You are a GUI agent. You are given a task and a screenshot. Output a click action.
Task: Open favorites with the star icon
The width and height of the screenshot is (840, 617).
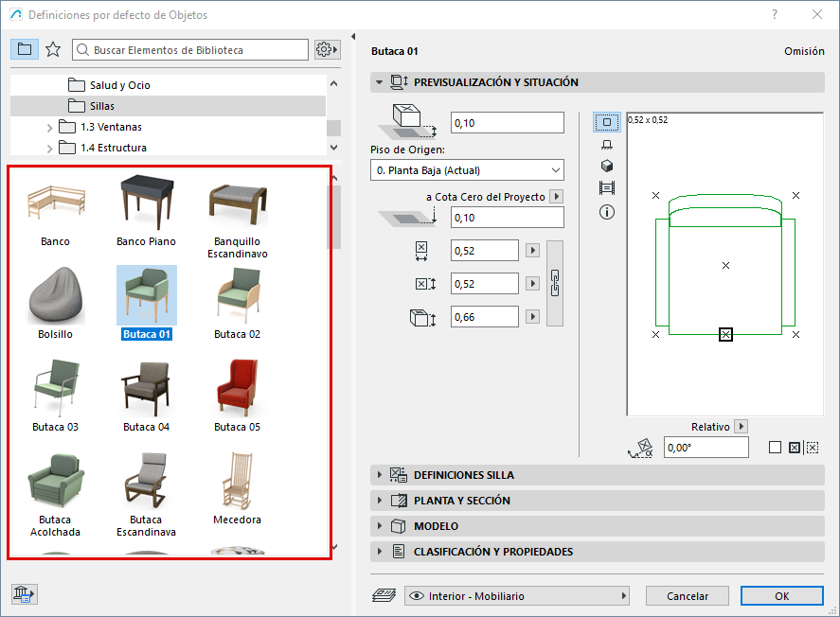[x=53, y=49]
